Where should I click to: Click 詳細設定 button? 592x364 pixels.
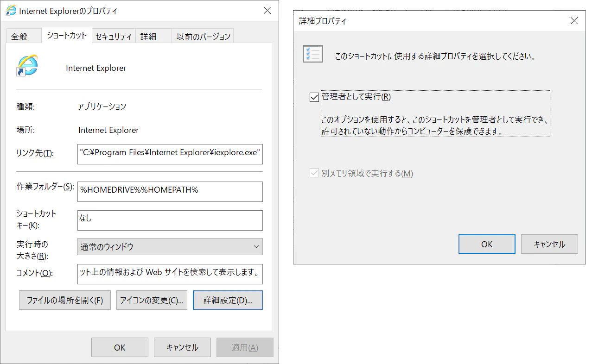[228, 300]
